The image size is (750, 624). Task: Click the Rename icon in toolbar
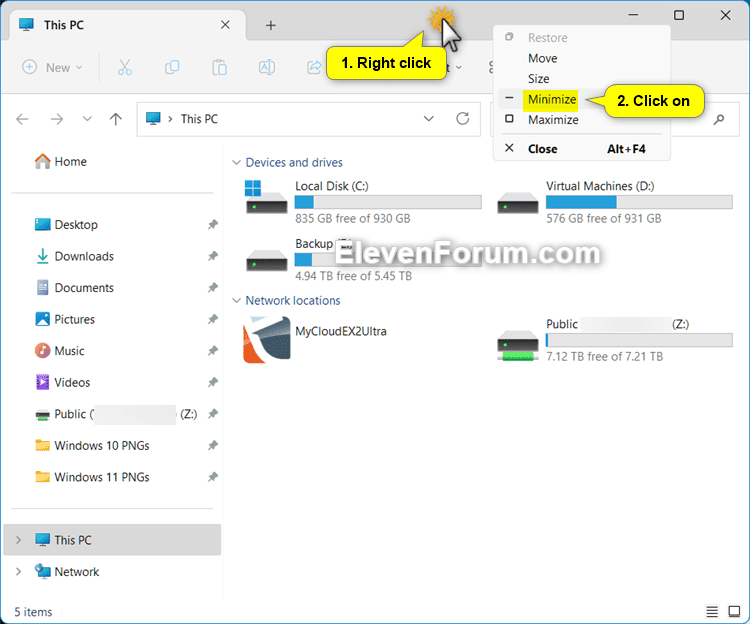pos(266,67)
